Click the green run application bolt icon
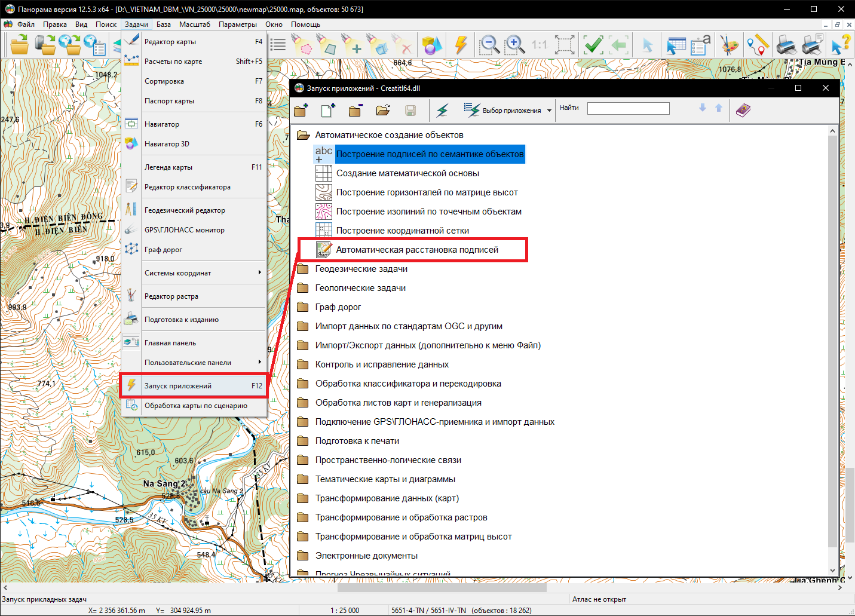 pyautogui.click(x=443, y=110)
